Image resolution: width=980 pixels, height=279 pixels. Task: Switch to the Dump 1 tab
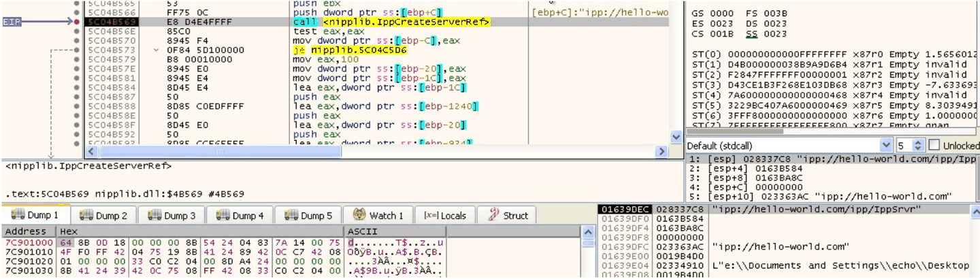point(35,215)
